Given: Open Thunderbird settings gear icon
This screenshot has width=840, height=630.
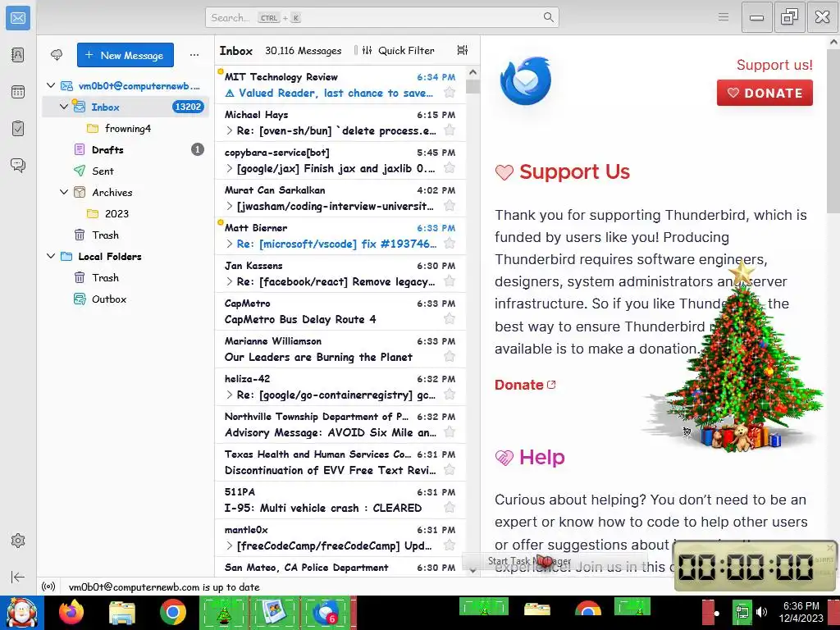Looking at the screenshot, I should (18, 541).
